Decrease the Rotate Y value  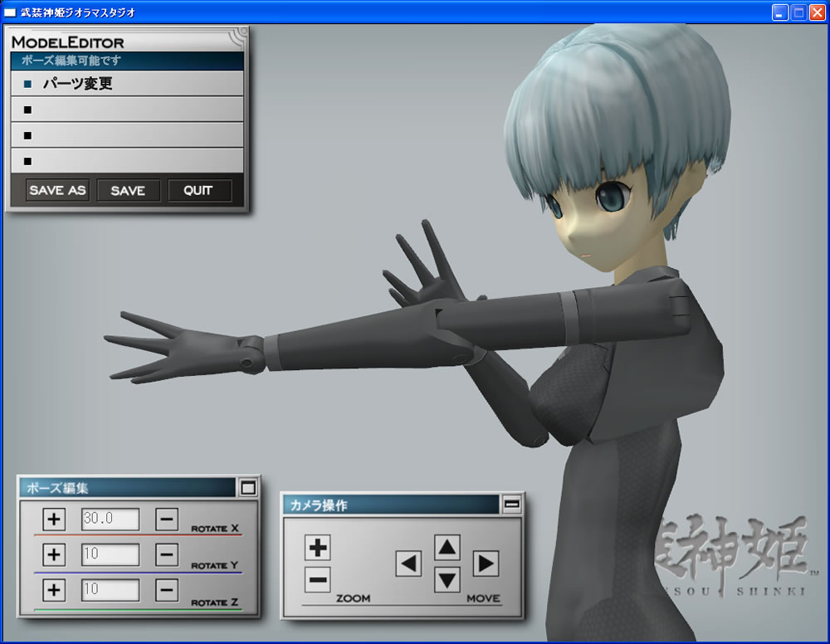pos(167,554)
